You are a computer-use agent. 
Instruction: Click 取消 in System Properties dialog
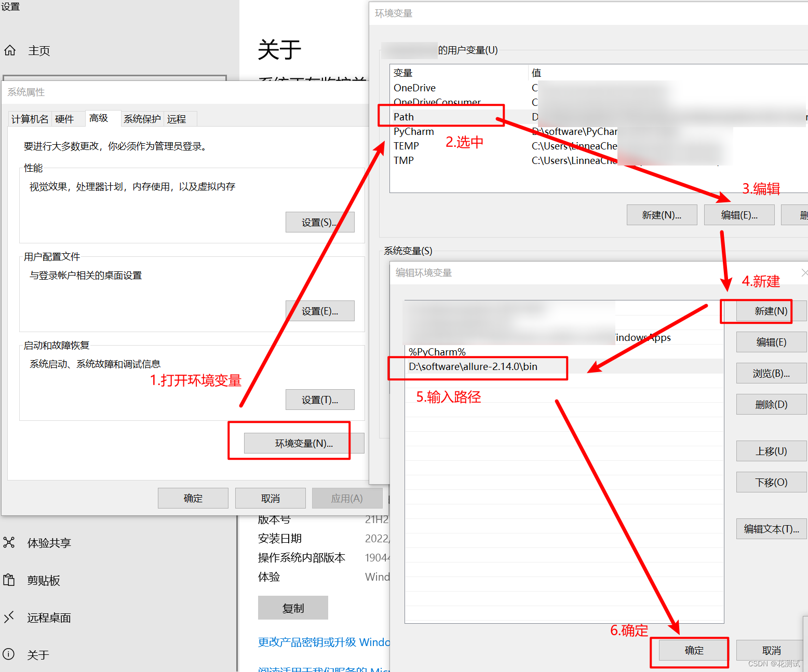point(271,498)
